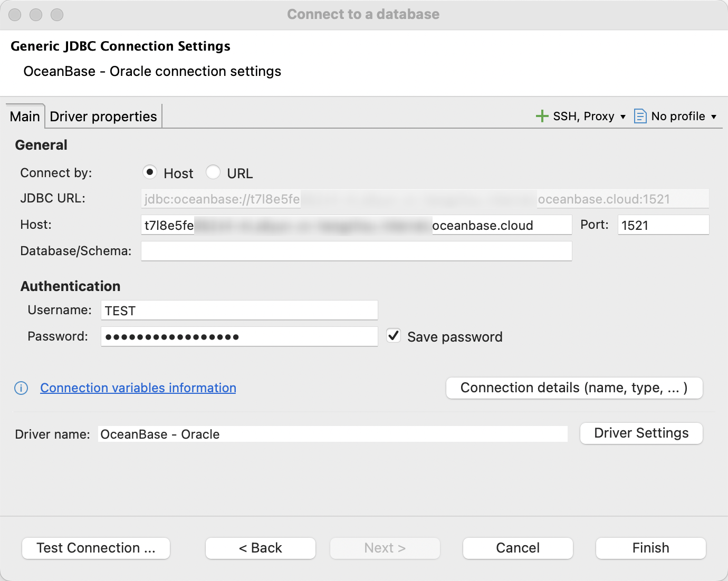Screen dimensions: 728x581
Task: Click the Back button
Action: (260, 548)
